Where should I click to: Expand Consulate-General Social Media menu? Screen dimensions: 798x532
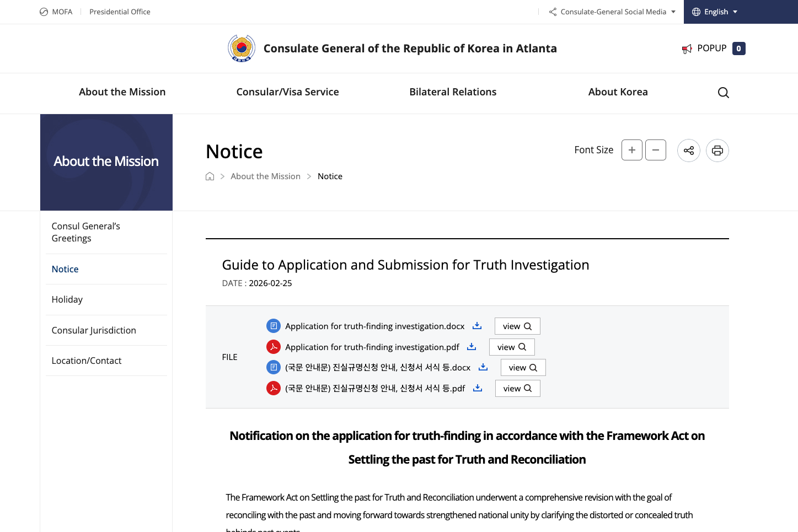pyautogui.click(x=612, y=12)
